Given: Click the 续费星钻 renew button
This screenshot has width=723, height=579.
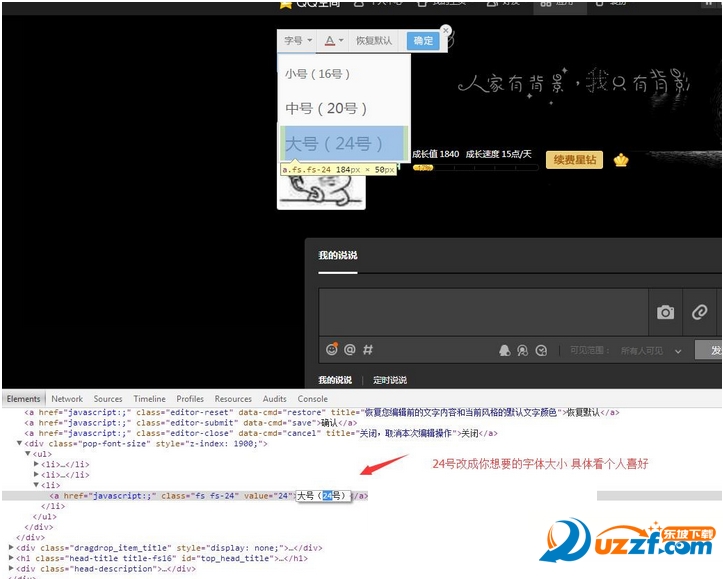Looking at the screenshot, I should [574, 160].
